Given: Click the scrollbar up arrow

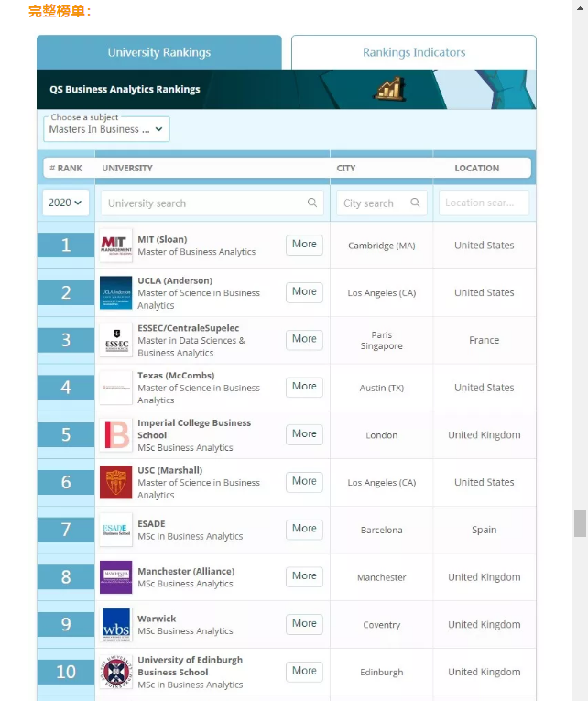Looking at the screenshot, I should click(580, 8).
